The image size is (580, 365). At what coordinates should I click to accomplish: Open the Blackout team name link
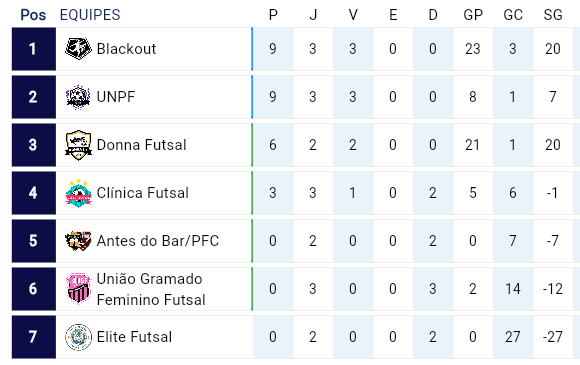[127, 49]
